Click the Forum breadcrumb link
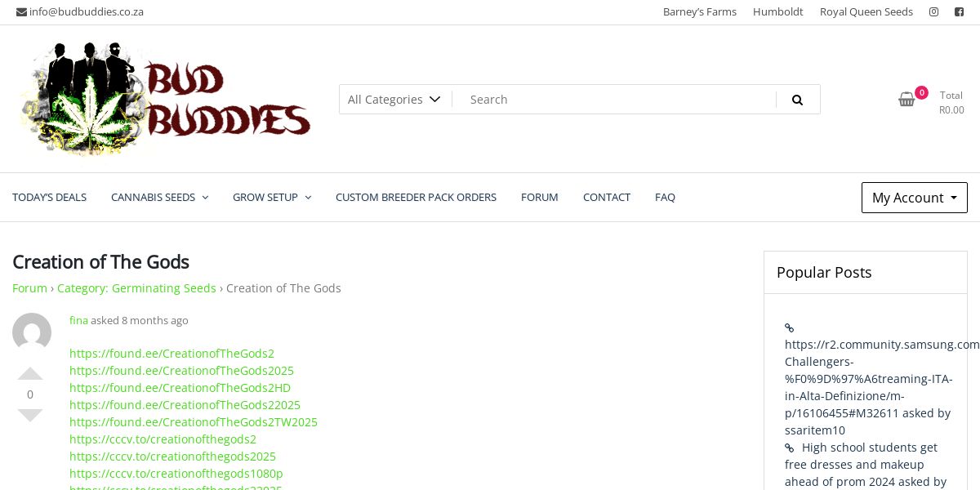 click(x=29, y=288)
